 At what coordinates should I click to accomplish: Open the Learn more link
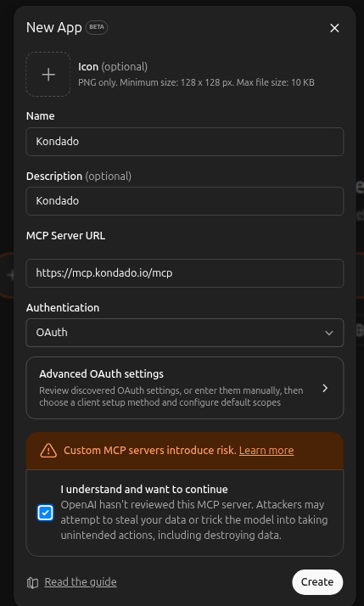[x=266, y=450]
